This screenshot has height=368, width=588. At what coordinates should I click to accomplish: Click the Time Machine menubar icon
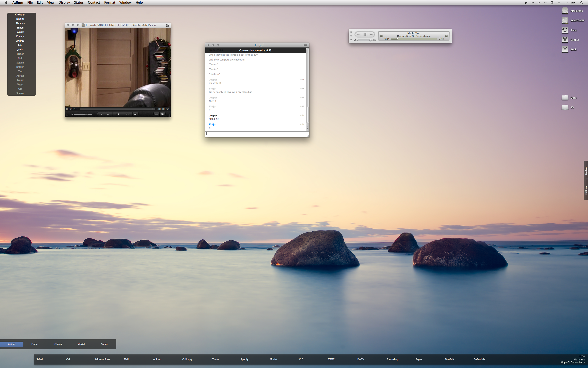pyautogui.click(x=552, y=3)
